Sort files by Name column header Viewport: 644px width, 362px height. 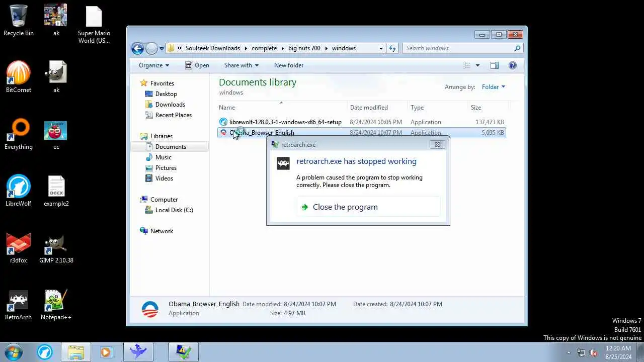point(282,108)
